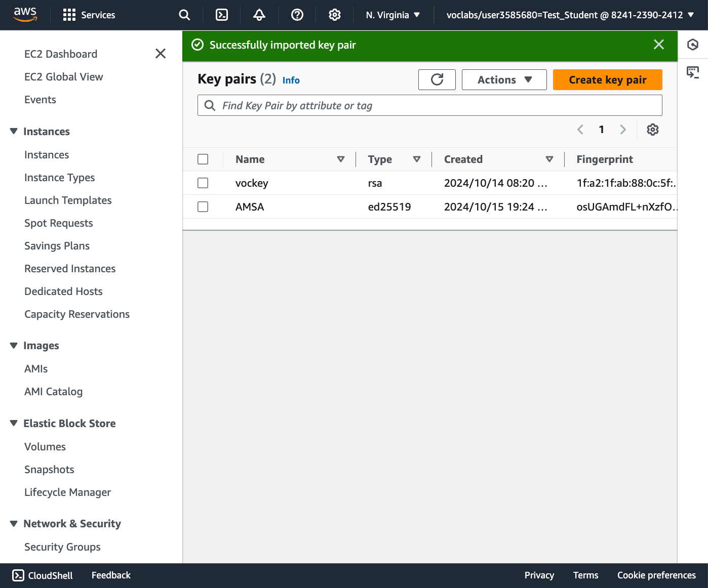Screen dimensions: 708x588
Task: Open Snapshots page
Action: tap(49, 470)
